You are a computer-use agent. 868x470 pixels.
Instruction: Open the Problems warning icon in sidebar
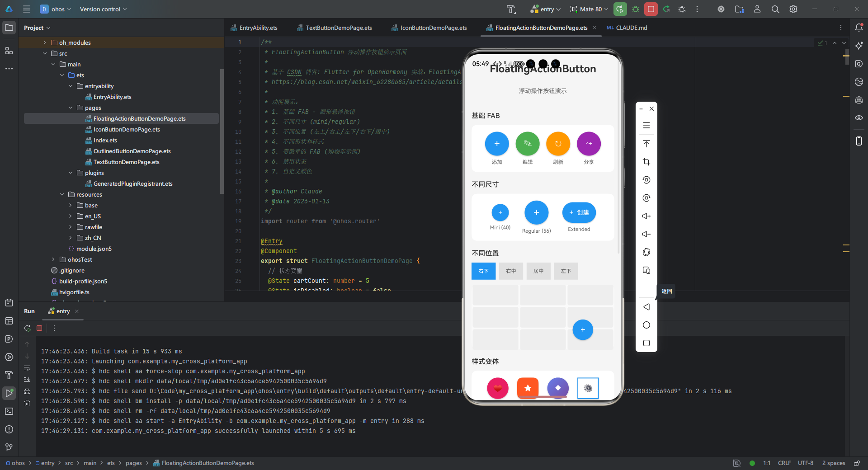pos(9,429)
